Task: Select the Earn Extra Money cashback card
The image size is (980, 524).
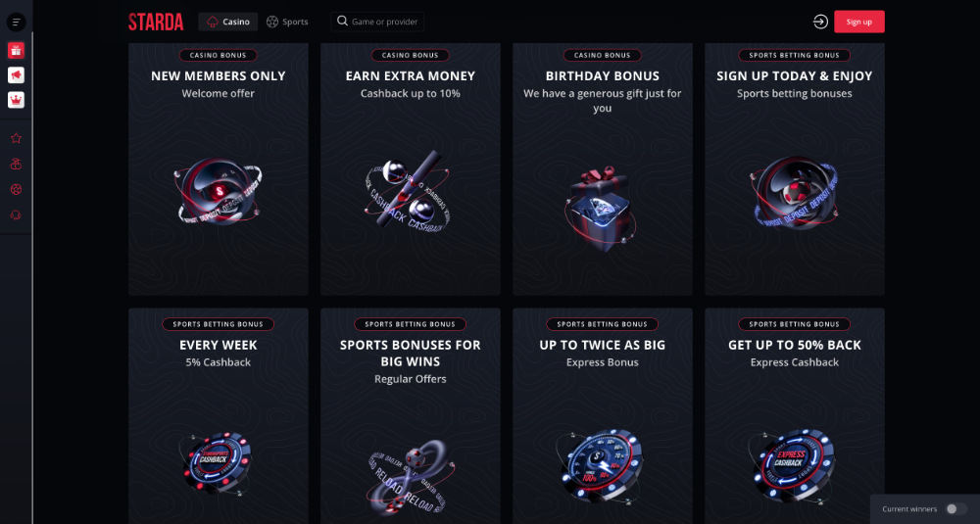Action: 410,171
